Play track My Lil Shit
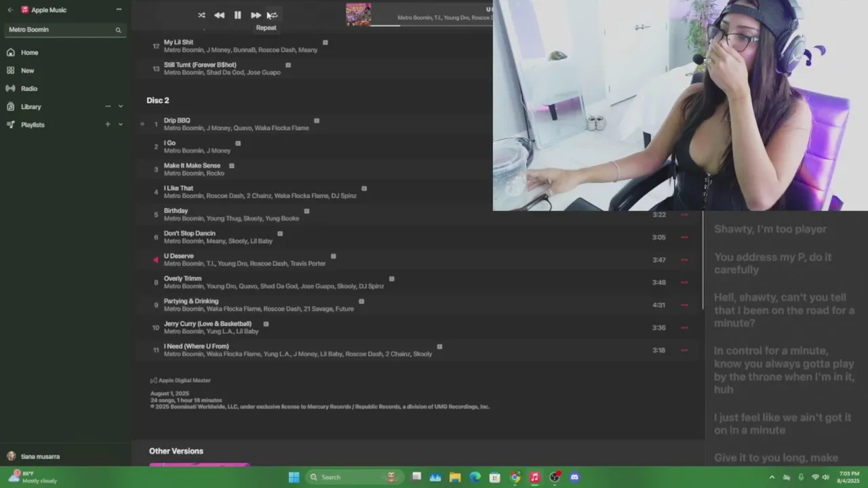 click(x=178, y=42)
